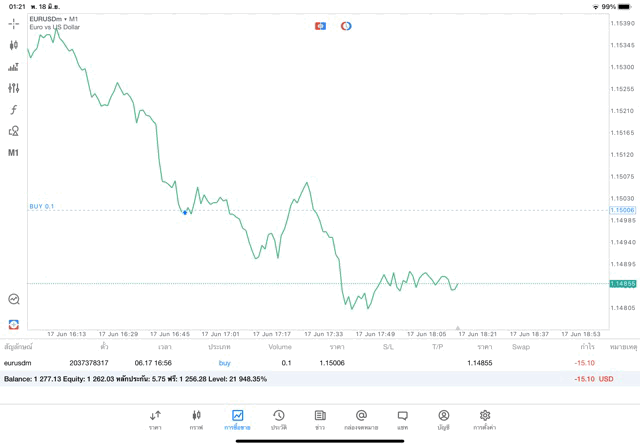Open the ประวัติ history tab
The height and width of the screenshot is (447, 640).
click(x=278, y=420)
